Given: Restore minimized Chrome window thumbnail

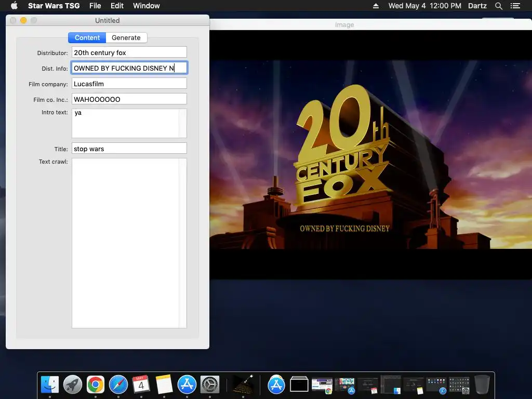Looking at the screenshot, I should pyautogui.click(x=322, y=385).
